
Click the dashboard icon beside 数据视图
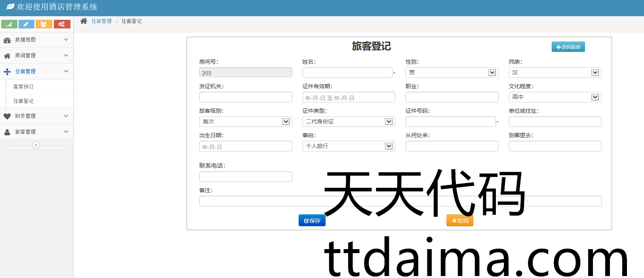click(x=7, y=40)
